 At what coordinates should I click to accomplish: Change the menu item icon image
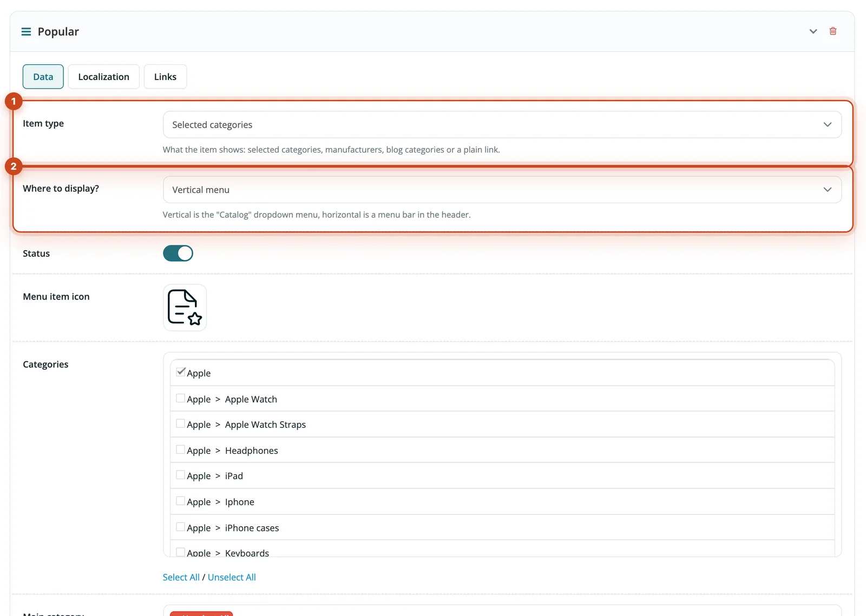(185, 307)
